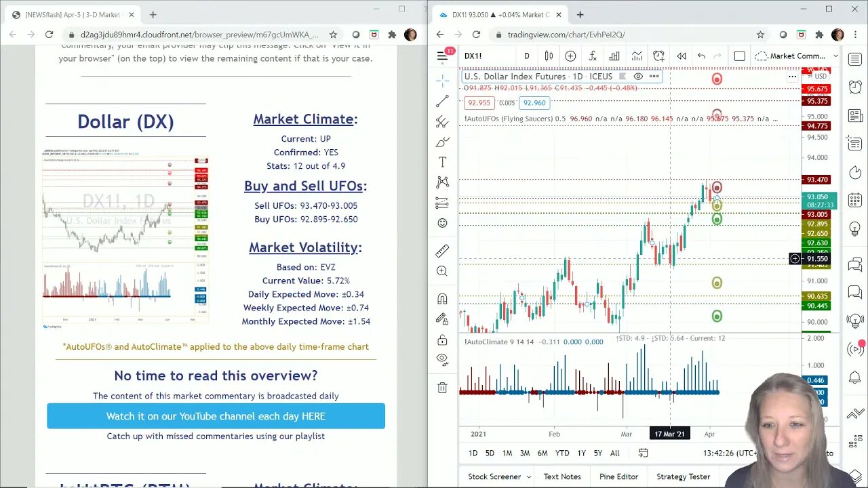Viewport: 868px width, 488px height.
Task: Click the Compare or add symbol plus icon
Action: pyautogui.click(x=570, y=56)
